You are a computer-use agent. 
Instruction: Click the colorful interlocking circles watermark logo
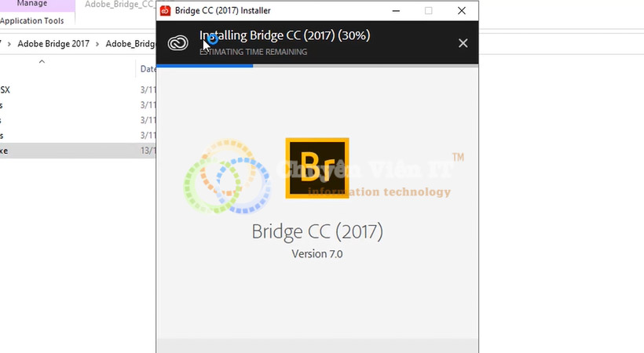227,176
